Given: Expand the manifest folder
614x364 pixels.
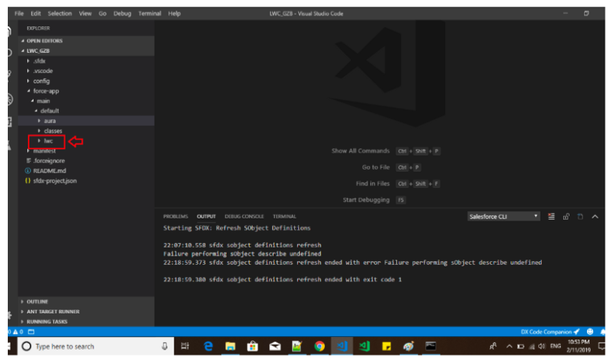Looking at the screenshot, I should 86,151.
